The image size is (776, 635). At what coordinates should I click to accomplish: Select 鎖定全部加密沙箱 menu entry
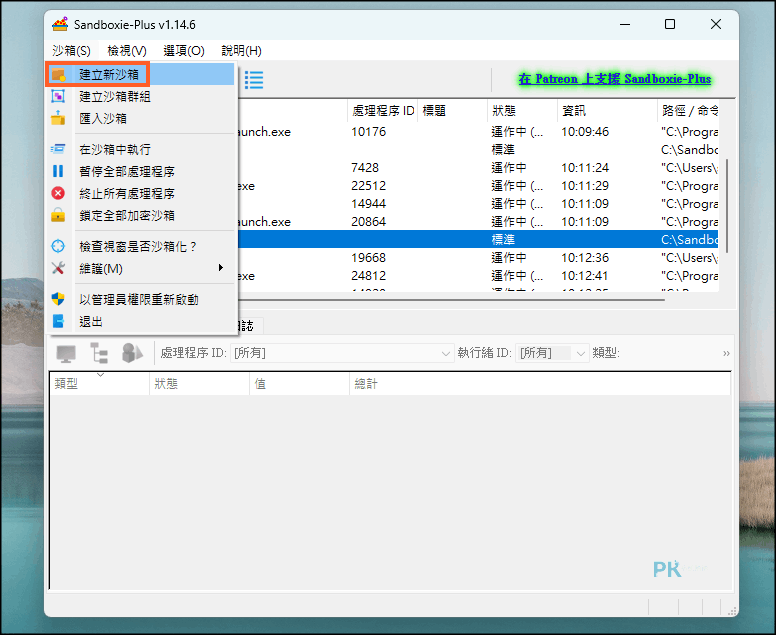(x=141, y=215)
